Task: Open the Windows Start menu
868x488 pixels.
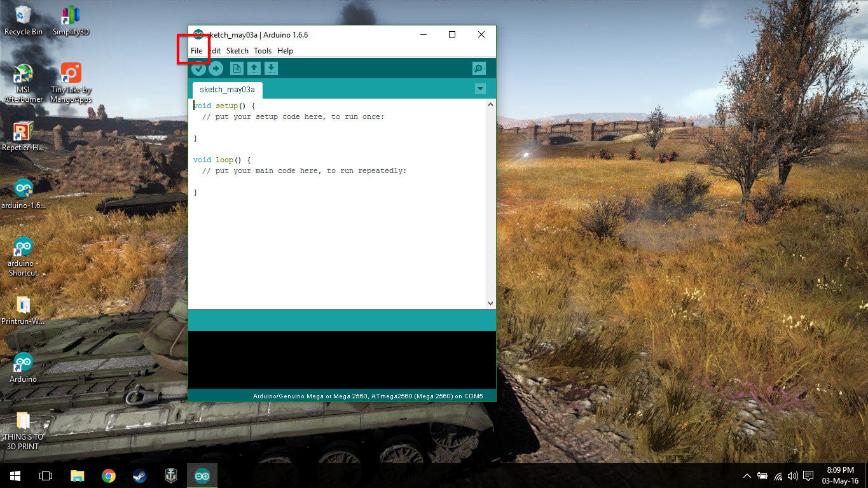Action: click(15, 475)
